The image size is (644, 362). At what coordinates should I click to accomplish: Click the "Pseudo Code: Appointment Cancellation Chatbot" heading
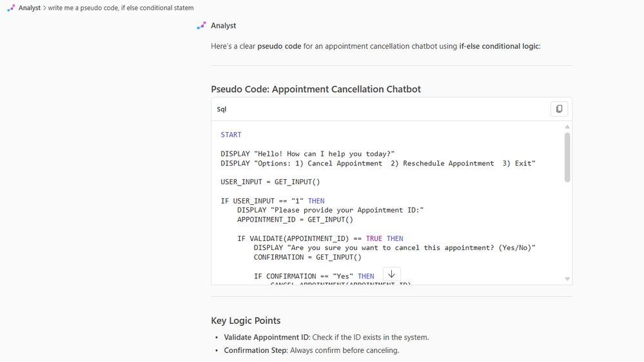tap(316, 89)
